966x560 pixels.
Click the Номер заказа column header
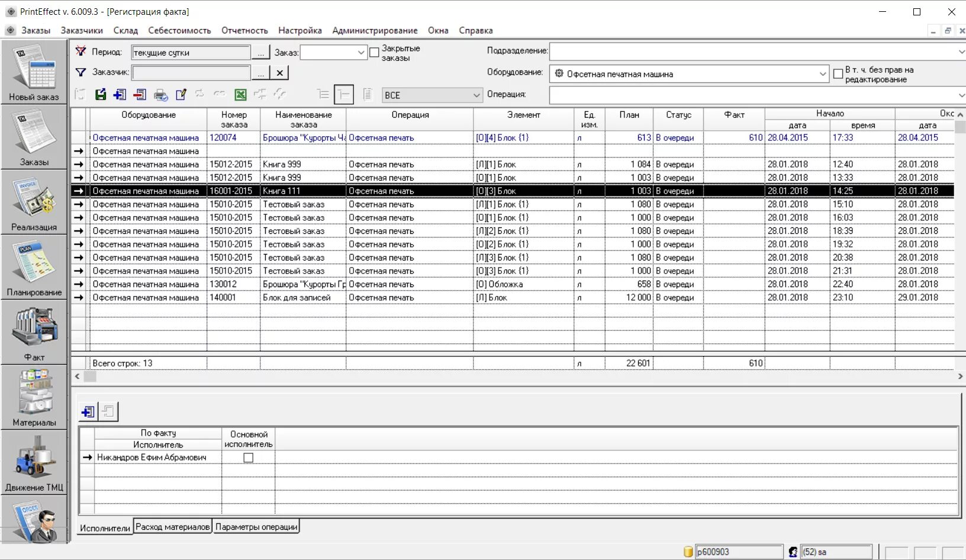234,120
